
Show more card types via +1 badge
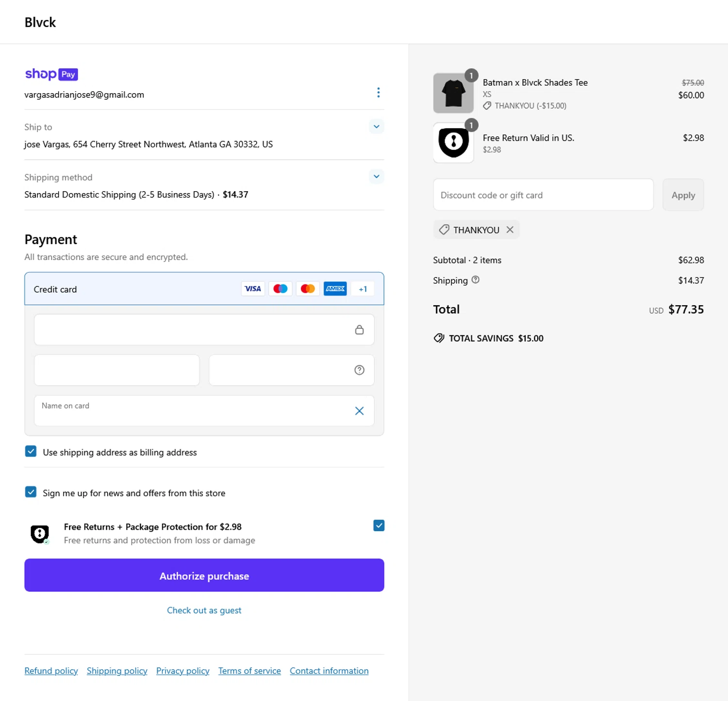[363, 289]
